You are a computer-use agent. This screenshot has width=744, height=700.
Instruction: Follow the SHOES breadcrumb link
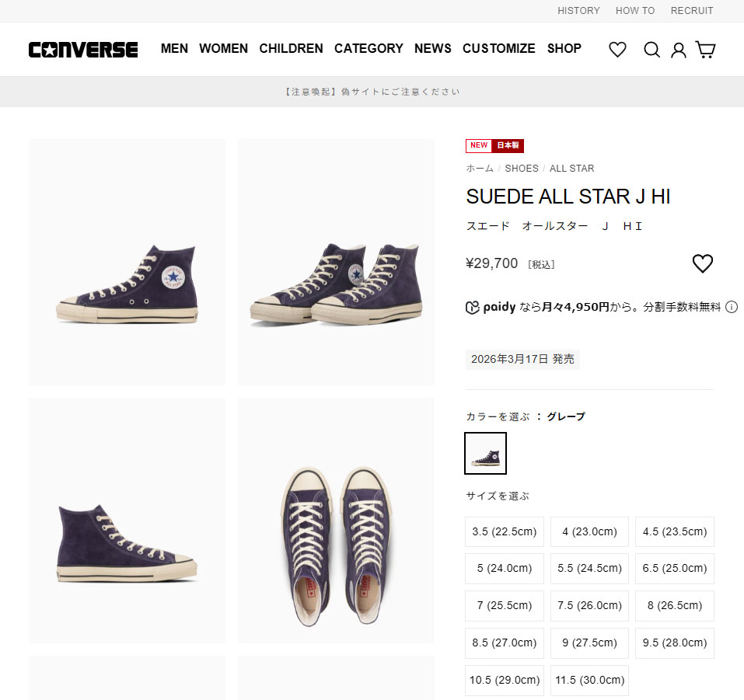(522, 169)
